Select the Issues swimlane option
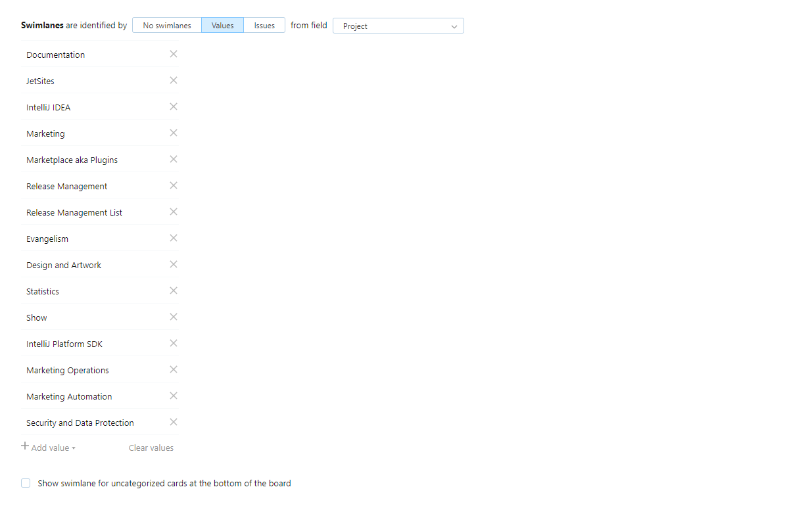This screenshot has width=812, height=508. pos(264,26)
